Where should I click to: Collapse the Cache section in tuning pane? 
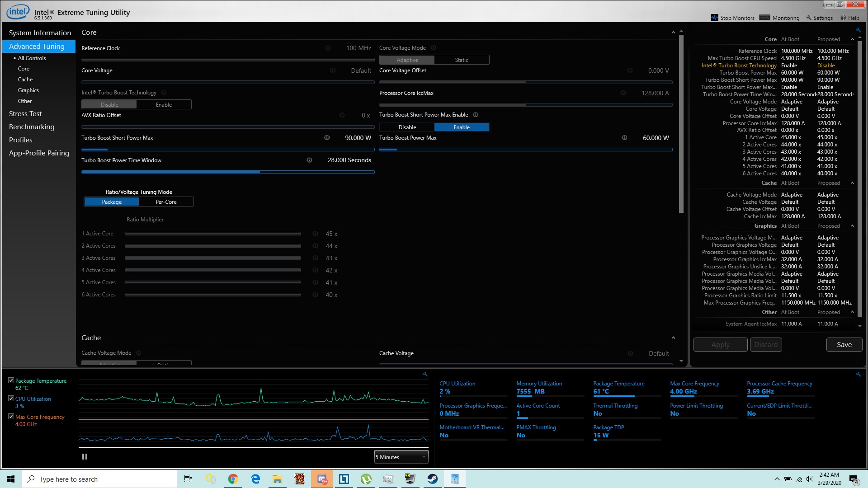(x=673, y=338)
